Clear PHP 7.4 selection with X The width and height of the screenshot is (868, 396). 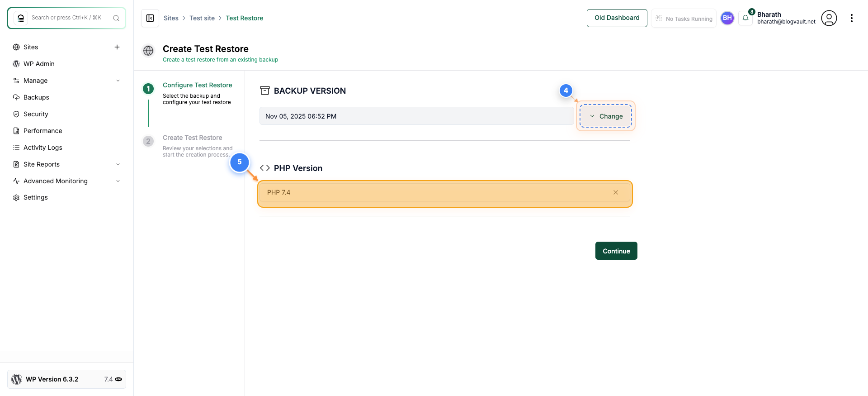[x=616, y=192]
